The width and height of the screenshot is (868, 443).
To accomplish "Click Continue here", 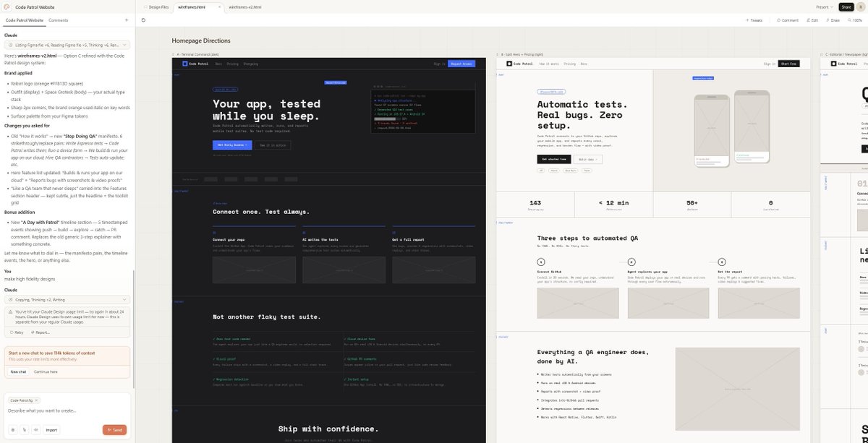I will [x=46, y=371].
